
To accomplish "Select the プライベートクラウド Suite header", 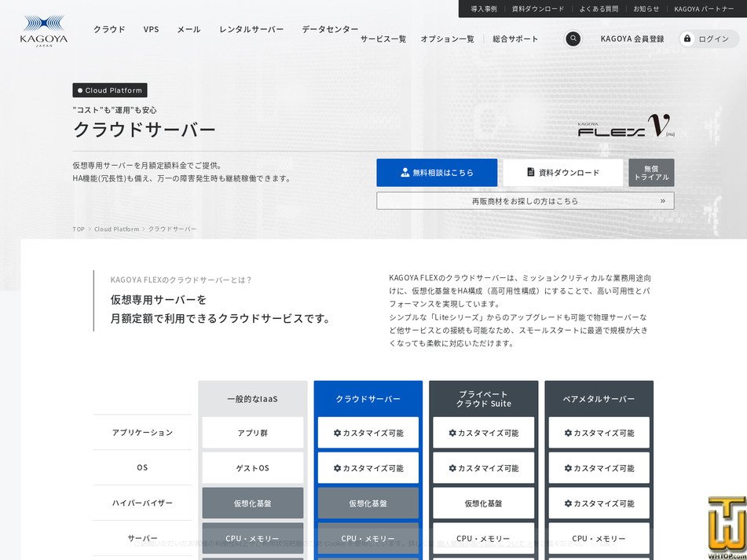I will (484, 398).
